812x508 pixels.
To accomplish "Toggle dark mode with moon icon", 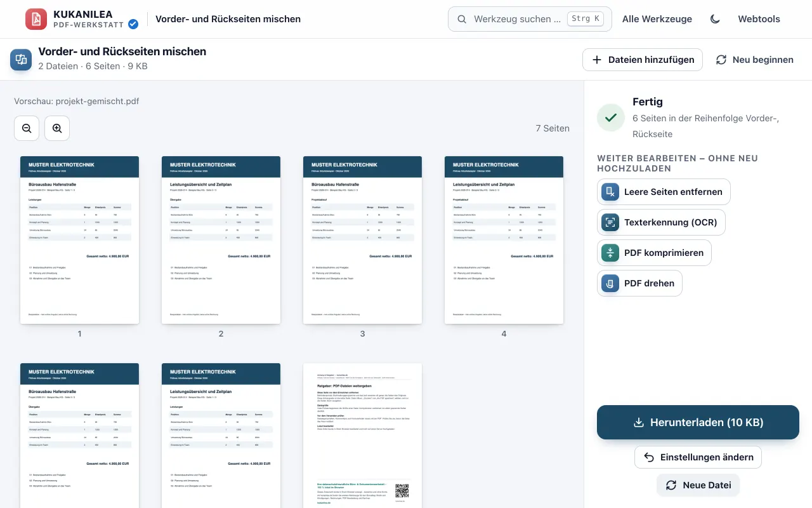I will pyautogui.click(x=715, y=19).
